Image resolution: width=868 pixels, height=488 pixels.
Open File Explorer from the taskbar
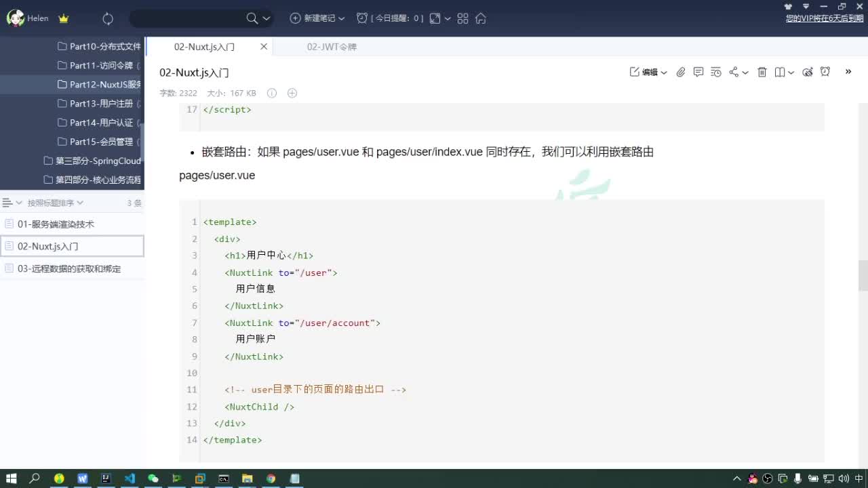pyautogui.click(x=248, y=479)
